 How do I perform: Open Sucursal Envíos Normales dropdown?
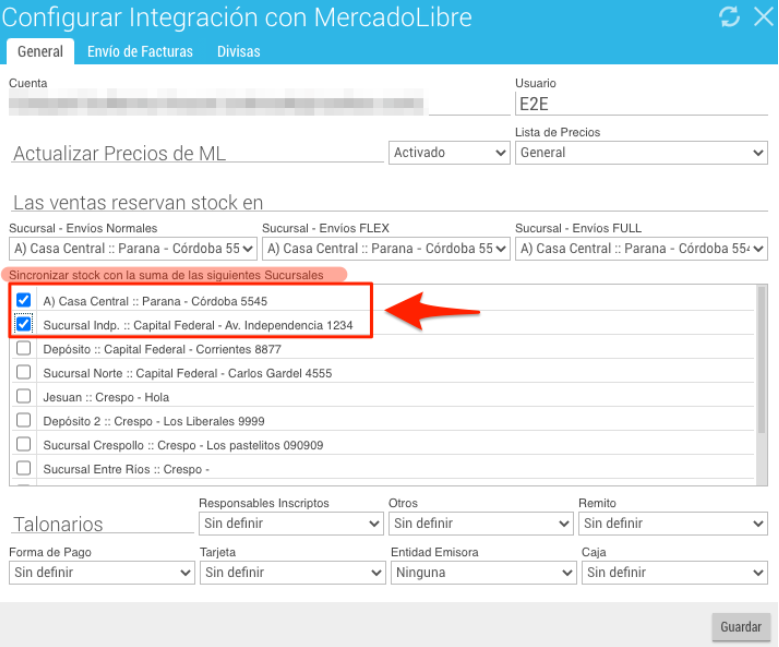pyautogui.click(x=133, y=248)
